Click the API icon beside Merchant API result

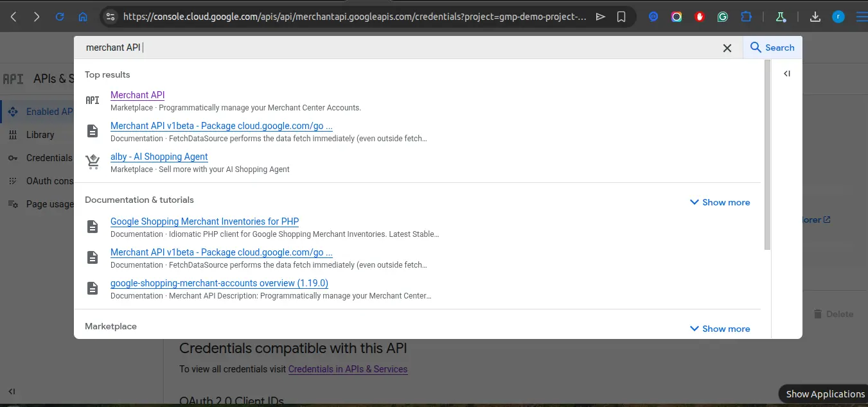point(93,100)
